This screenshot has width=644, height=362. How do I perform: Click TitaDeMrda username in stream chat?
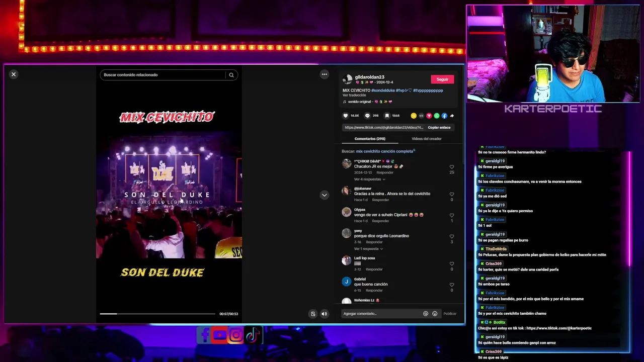coord(496,249)
